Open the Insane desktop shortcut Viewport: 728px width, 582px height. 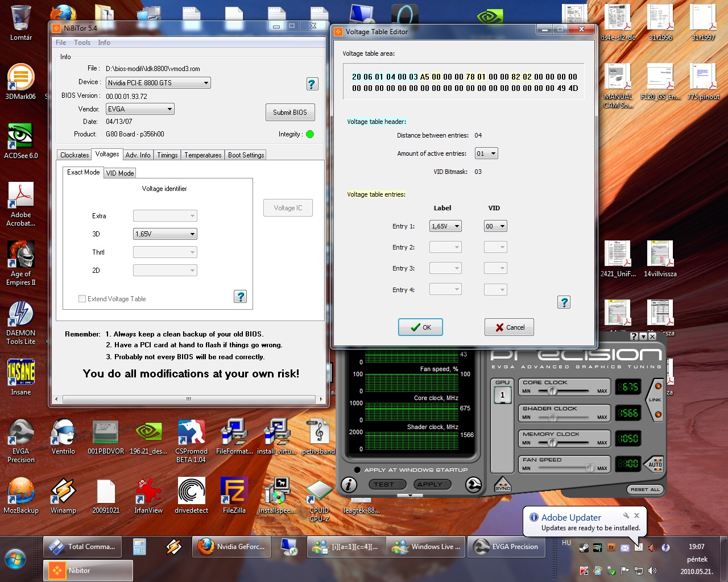pos(21,377)
